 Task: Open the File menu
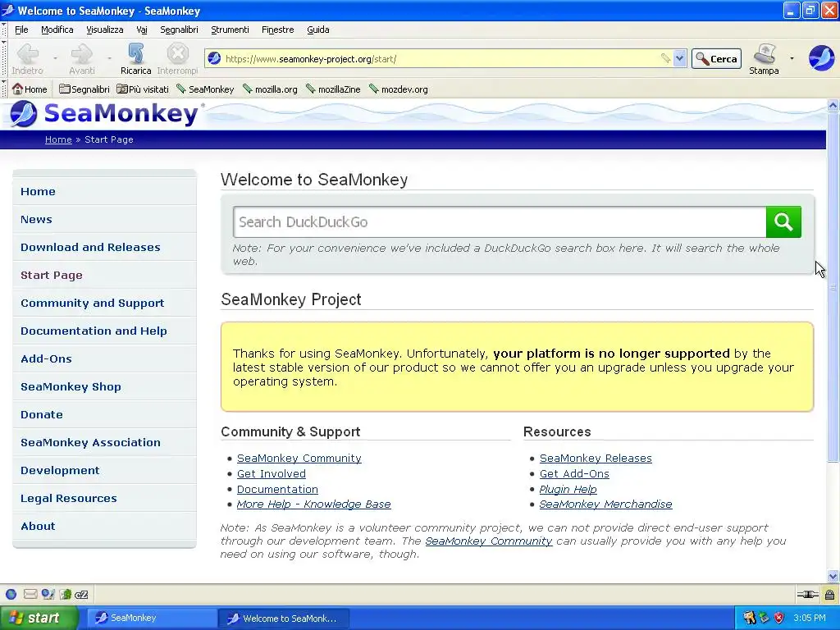pos(21,30)
